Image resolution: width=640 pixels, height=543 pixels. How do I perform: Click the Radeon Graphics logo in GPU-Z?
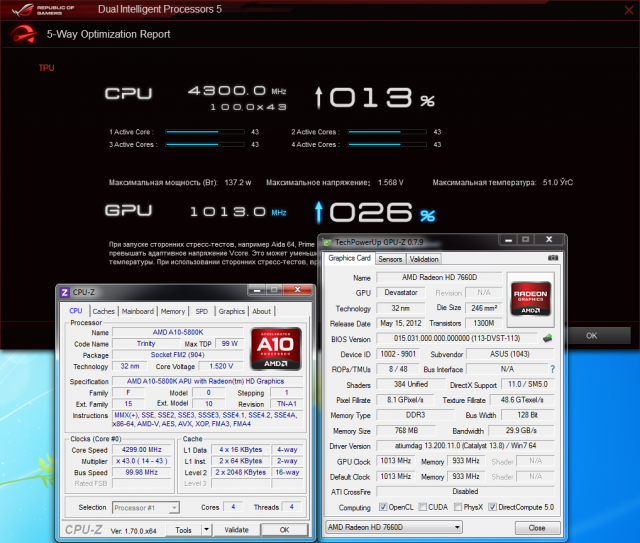[531, 300]
